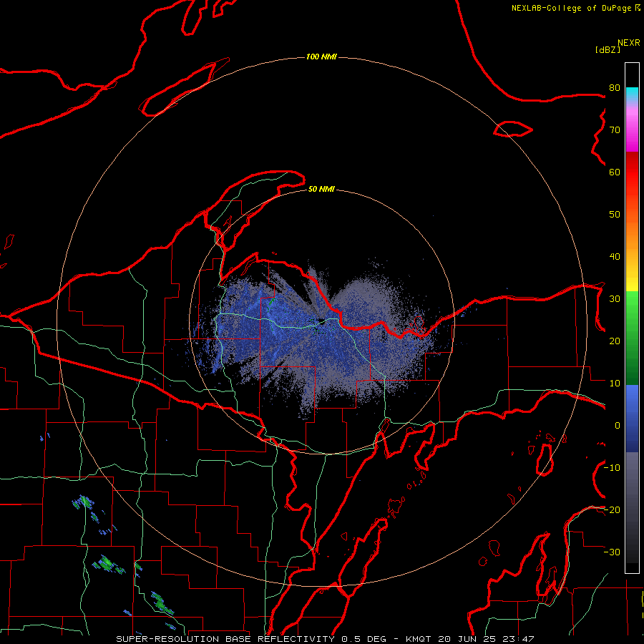Click the 80 value on the dBZ scale
This screenshot has width=644, height=644.
615,87
